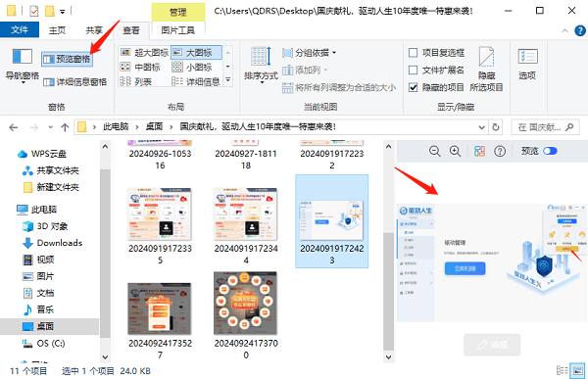Image resolution: width=588 pixels, height=379 pixels.
Task: Go forward with the forward arrow
Action: (x=34, y=127)
